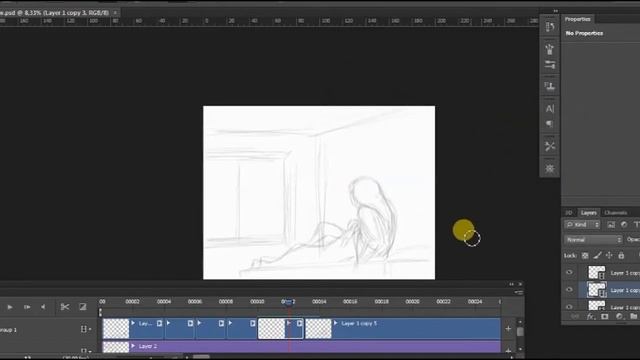Image resolution: width=640 pixels, height=360 pixels.
Task: Click the work area start marker
Action: tap(100, 313)
